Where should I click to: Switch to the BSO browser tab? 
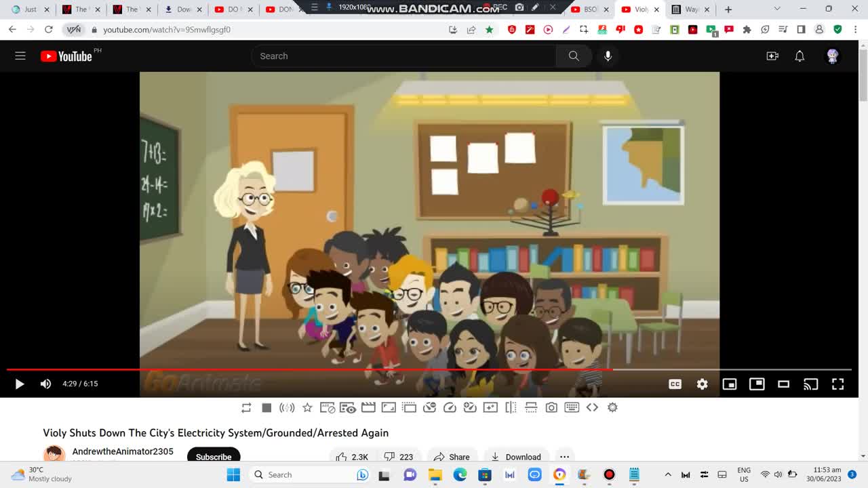coord(589,9)
